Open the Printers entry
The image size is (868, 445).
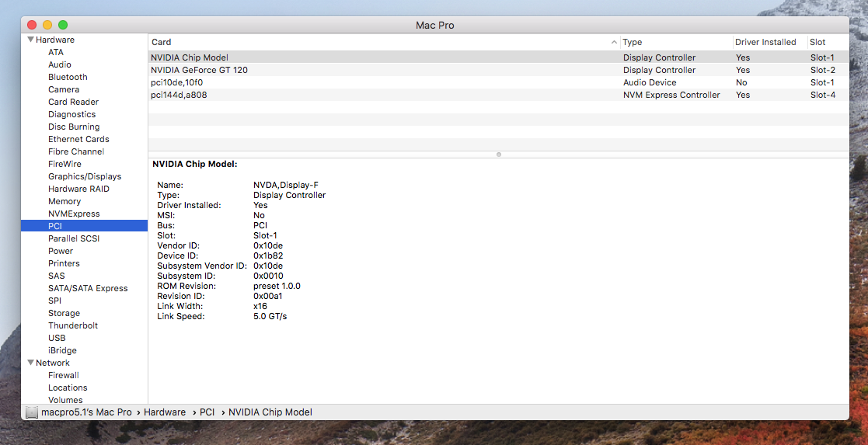point(64,263)
